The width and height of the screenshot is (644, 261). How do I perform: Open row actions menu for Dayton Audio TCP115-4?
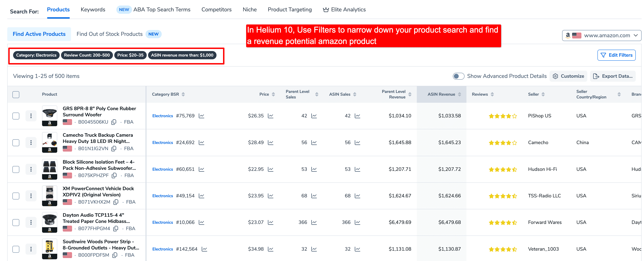click(x=31, y=222)
